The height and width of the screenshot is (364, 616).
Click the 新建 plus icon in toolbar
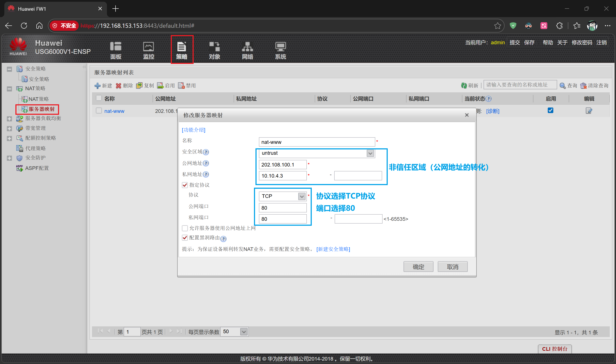tap(98, 86)
